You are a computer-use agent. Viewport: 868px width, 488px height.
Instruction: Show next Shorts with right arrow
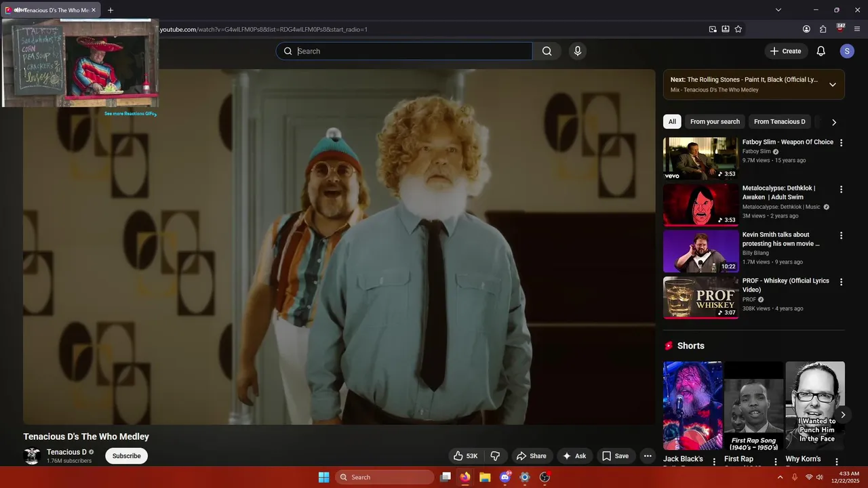[842, 415]
